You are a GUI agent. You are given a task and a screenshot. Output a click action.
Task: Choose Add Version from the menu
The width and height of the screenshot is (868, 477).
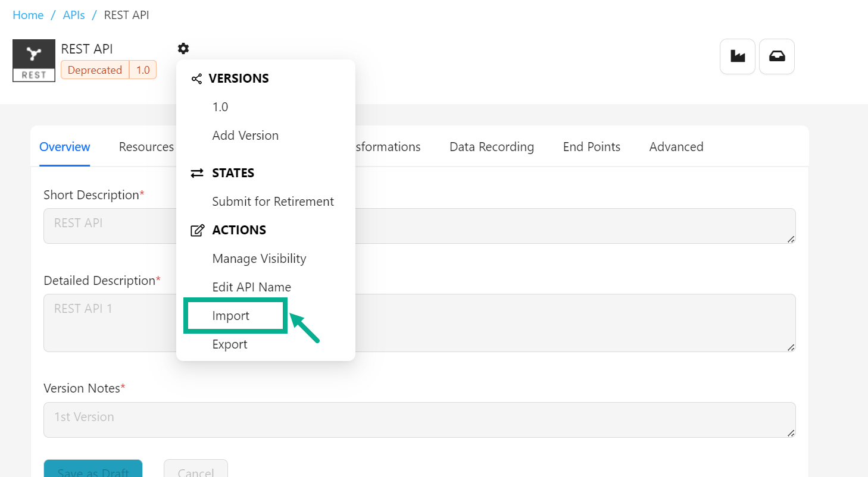[x=245, y=136]
